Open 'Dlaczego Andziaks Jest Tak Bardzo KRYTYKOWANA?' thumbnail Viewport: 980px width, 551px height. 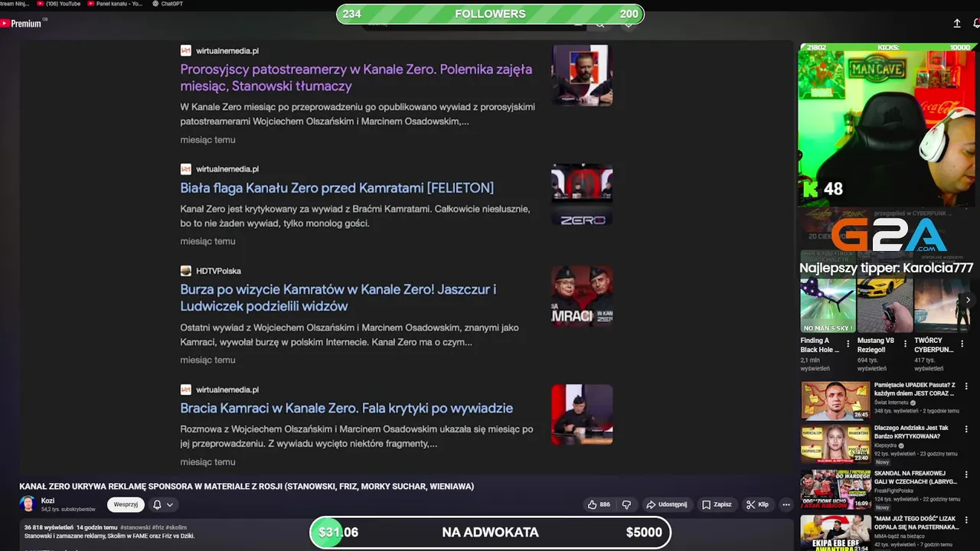click(835, 444)
